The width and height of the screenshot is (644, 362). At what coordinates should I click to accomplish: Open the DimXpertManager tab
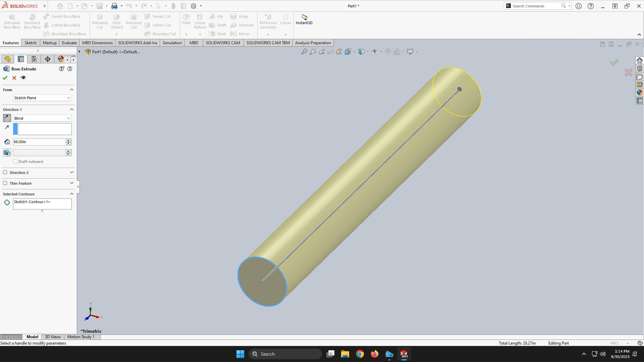(x=47, y=59)
